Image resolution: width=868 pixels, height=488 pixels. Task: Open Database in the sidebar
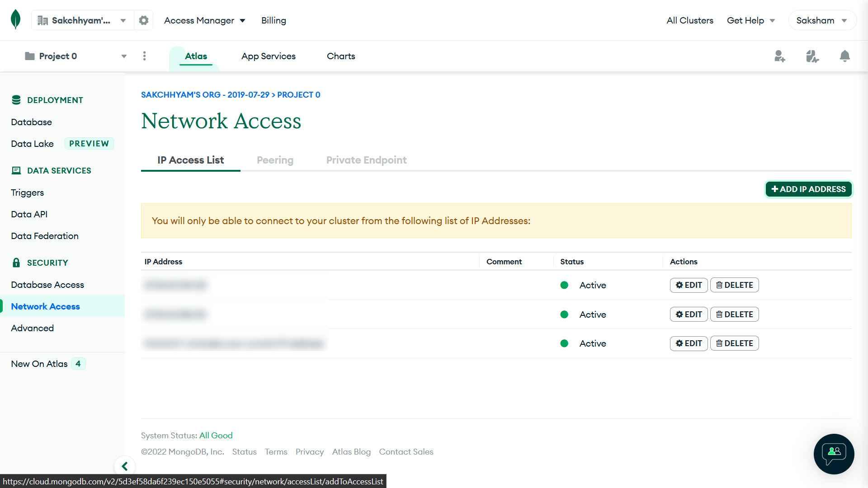(x=31, y=122)
